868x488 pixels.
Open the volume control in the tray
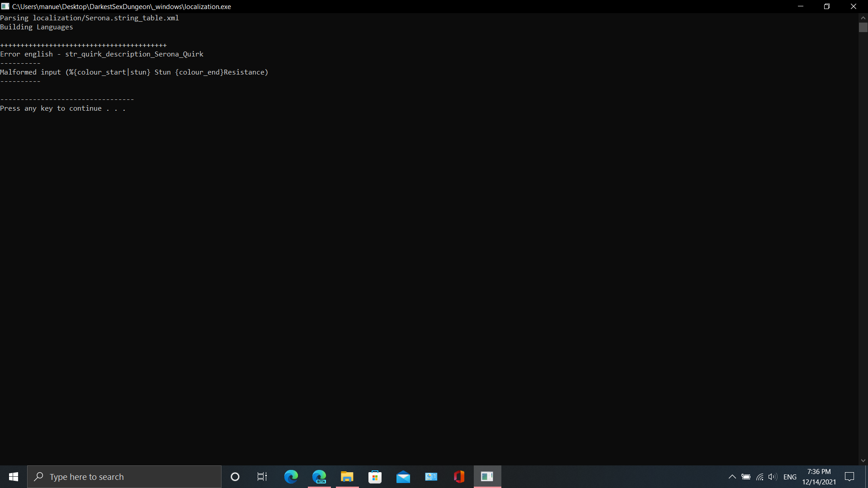coord(773,477)
